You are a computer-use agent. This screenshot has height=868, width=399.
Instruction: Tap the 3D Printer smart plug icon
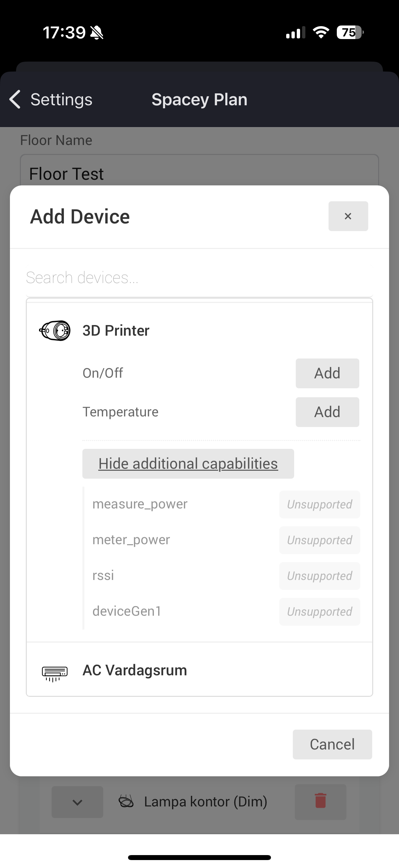click(55, 331)
